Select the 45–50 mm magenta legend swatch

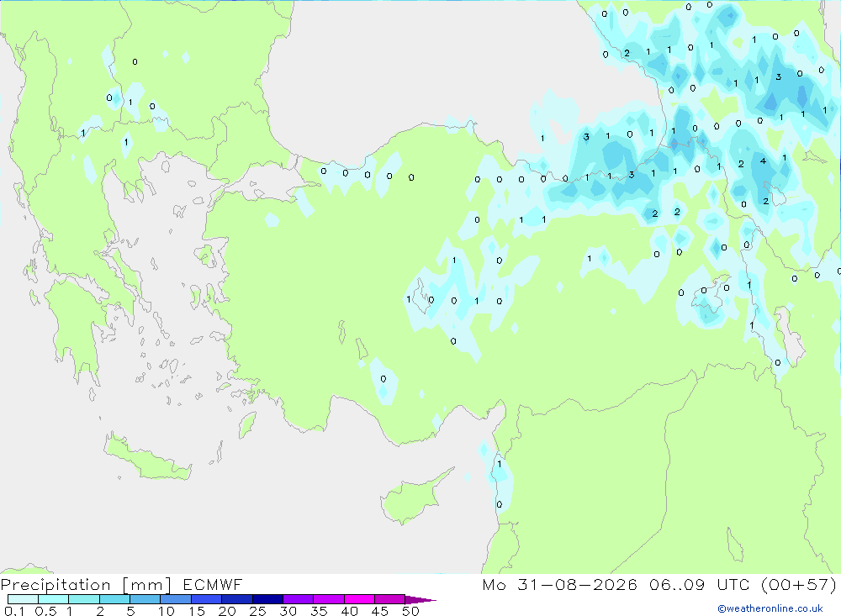(389, 599)
